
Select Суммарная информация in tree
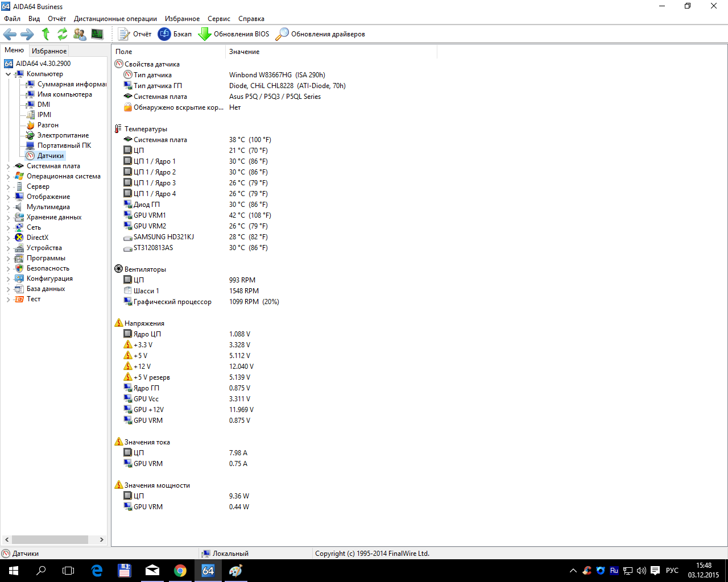point(72,84)
